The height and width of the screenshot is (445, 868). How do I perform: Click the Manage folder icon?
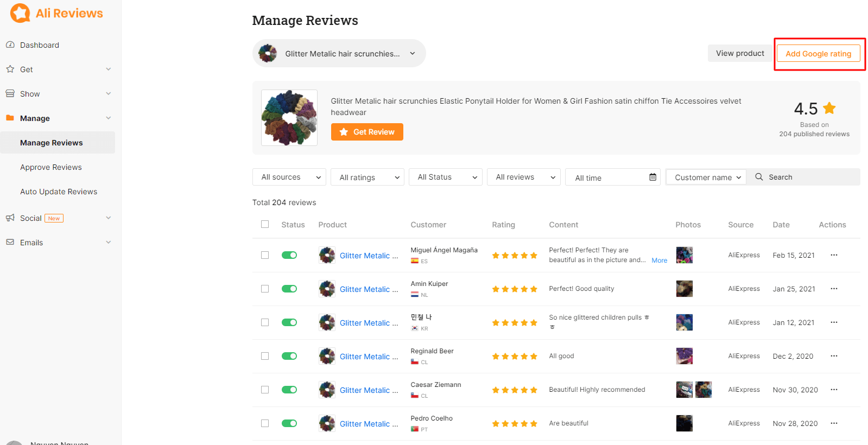10,118
